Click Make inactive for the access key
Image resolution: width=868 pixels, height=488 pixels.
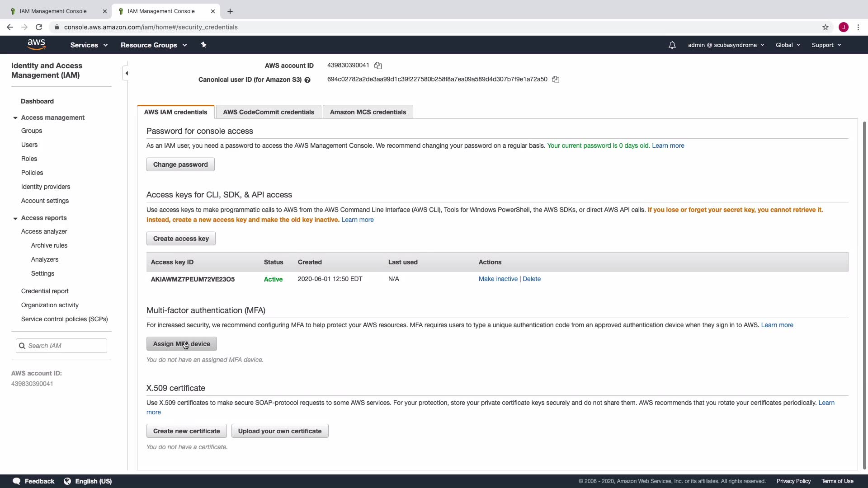498,279
